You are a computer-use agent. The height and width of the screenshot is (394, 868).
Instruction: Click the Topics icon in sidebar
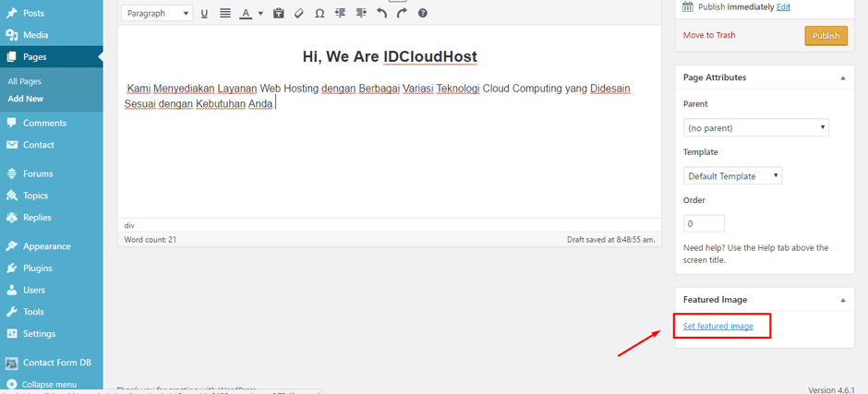(12, 196)
